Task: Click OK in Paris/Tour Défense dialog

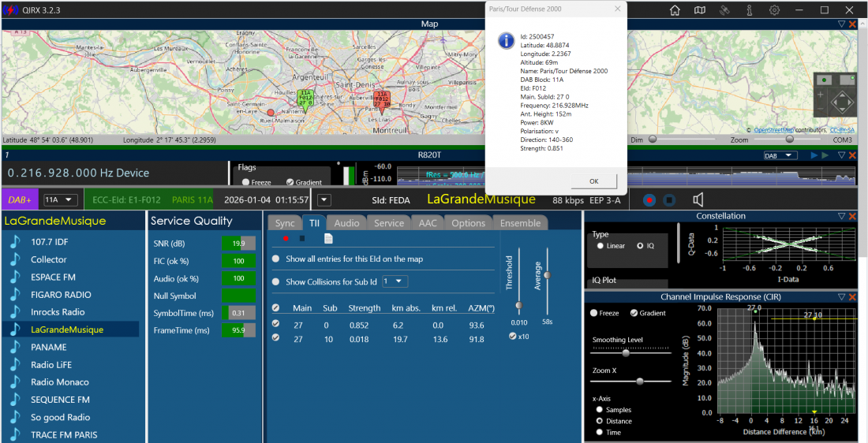Action: [x=593, y=181]
